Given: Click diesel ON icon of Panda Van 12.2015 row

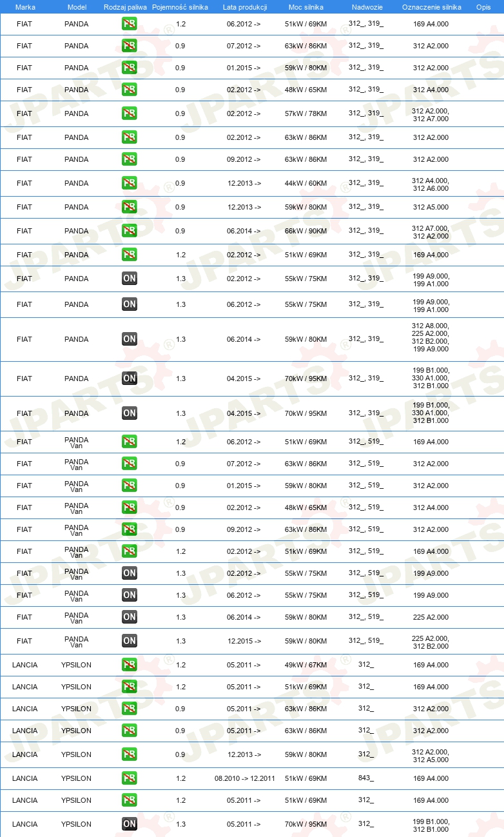Looking at the screenshot, I should point(130,641).
